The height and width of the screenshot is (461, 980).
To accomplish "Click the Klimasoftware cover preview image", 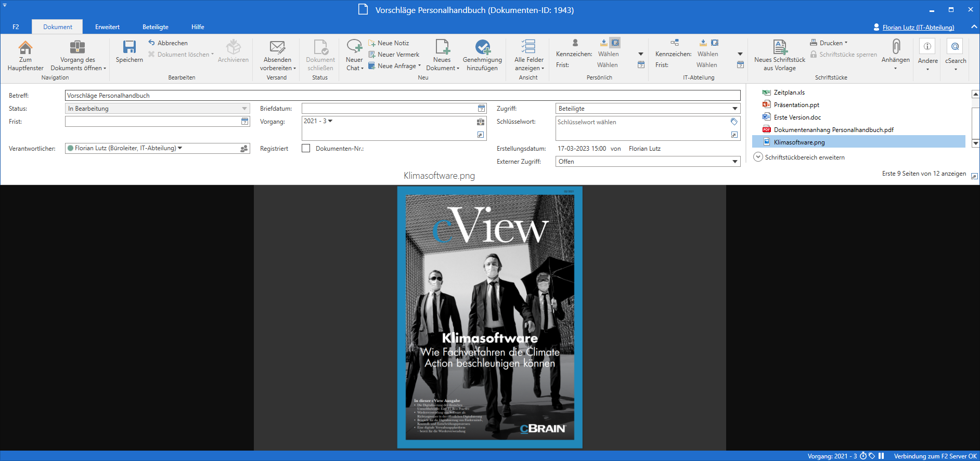I will 490,318.
